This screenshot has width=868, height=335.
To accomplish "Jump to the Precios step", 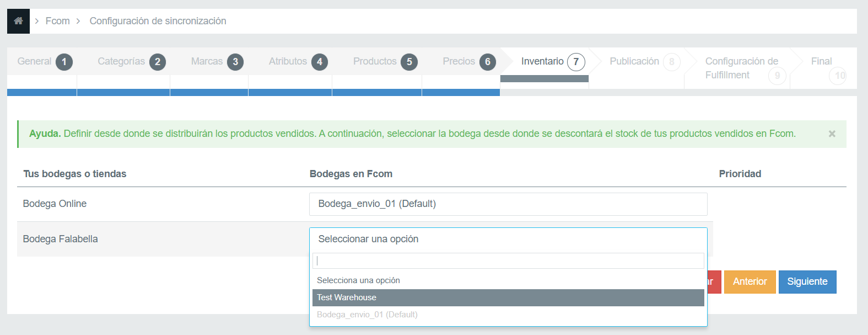I will (468, 62).
